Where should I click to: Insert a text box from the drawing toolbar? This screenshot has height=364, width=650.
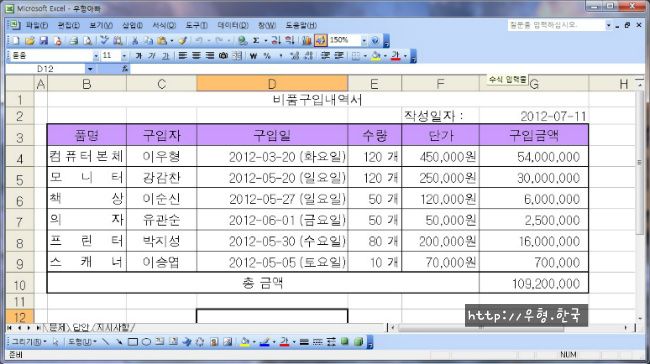point(160,342)
